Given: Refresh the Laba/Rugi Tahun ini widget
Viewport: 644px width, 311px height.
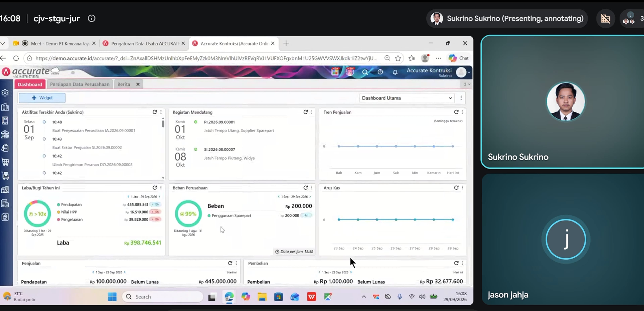Looking at the screenshot, I should [155, 188].
